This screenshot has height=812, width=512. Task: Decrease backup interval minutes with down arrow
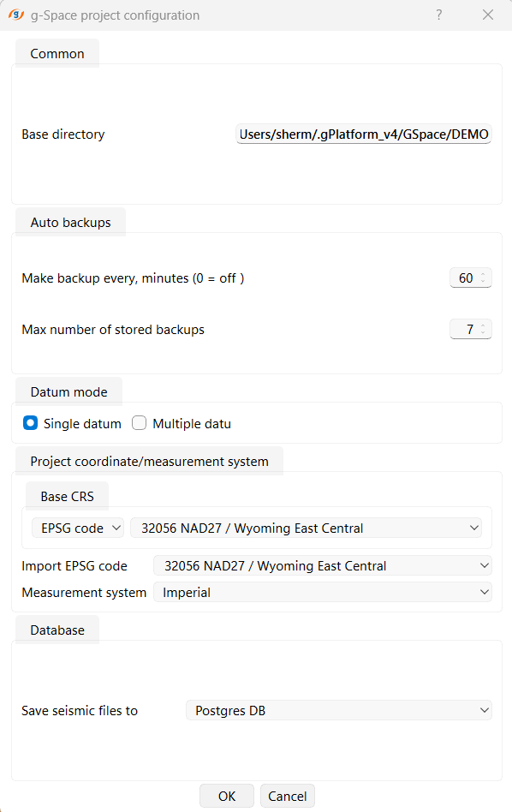483,281
